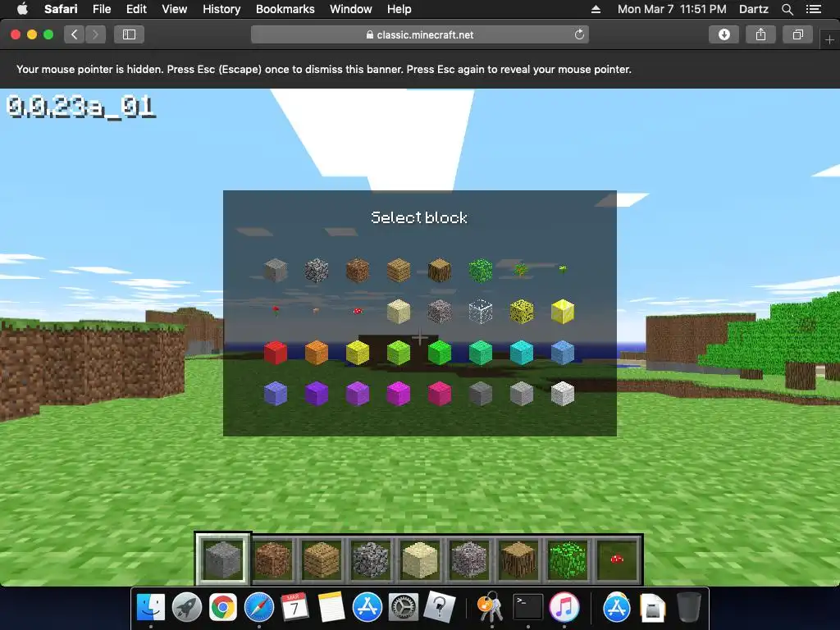
Task: Show Safari downloads list
Action: pos(724,34)
